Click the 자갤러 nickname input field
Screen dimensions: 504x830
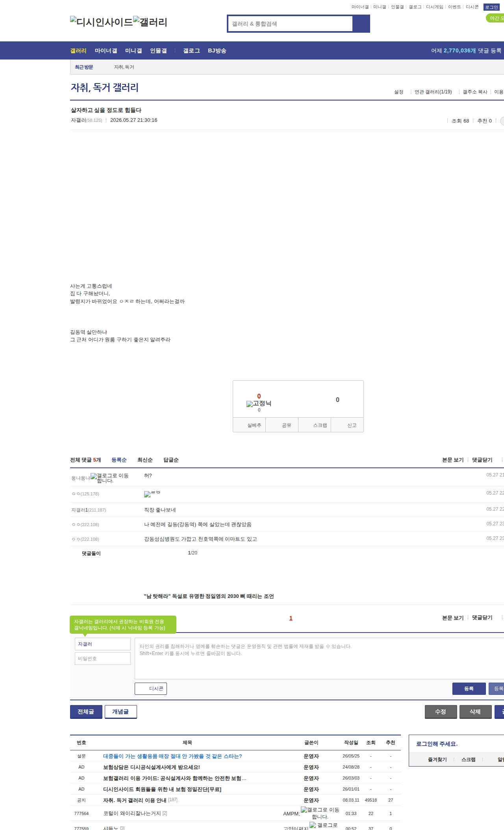(102, 644)
